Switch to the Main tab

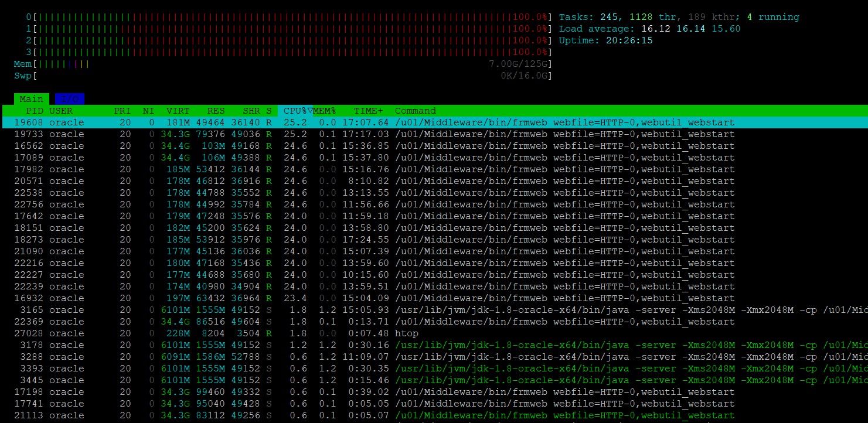[x=32, y=99]
